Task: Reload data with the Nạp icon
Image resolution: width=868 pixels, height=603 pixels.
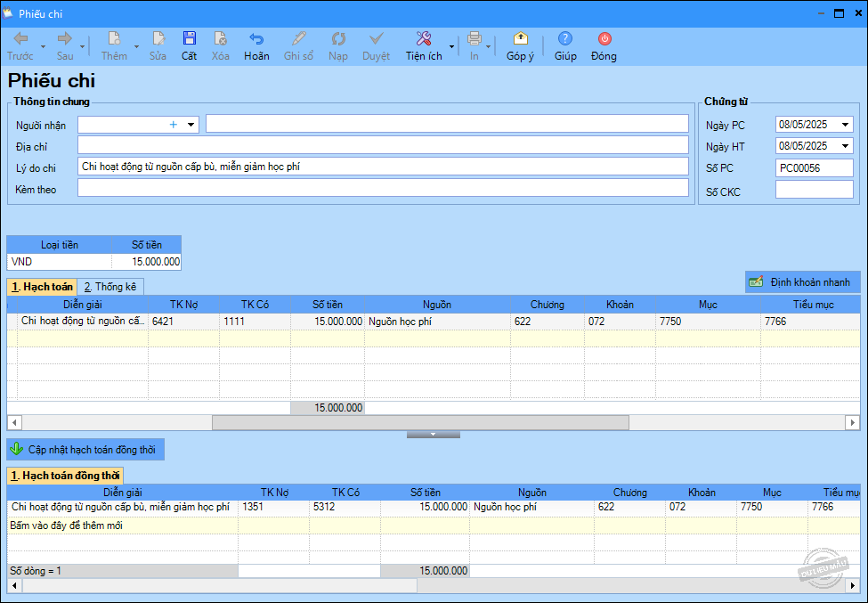Action: (x=338, y=39)
